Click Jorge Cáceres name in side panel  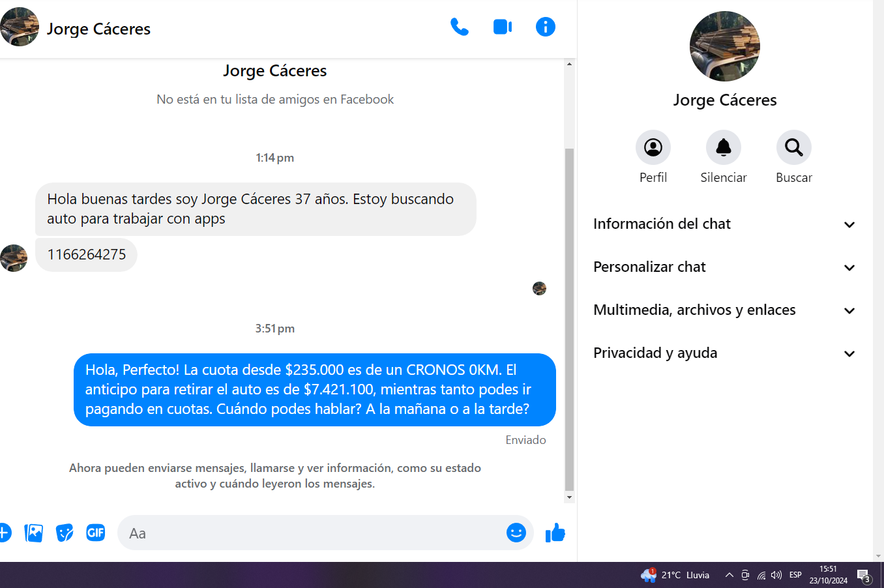725,100
